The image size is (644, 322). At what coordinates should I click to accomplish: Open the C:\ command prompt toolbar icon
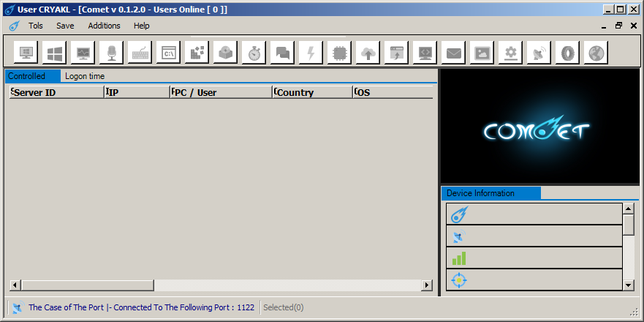pos(169,53)
